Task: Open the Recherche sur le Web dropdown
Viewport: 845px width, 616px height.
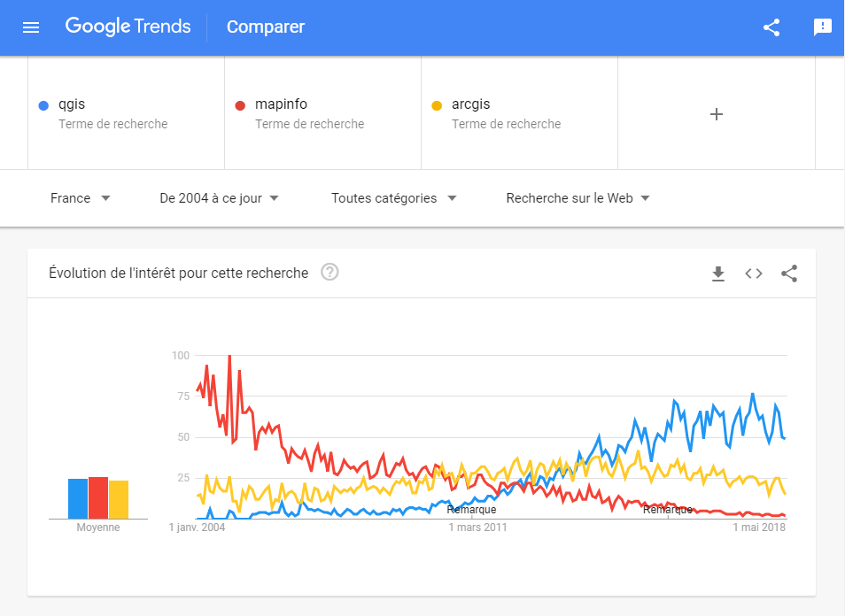Action: tap(578, 198)
